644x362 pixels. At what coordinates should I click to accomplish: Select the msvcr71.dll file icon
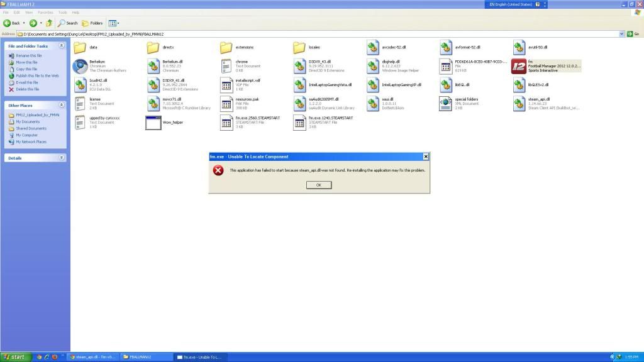(153, 104)
